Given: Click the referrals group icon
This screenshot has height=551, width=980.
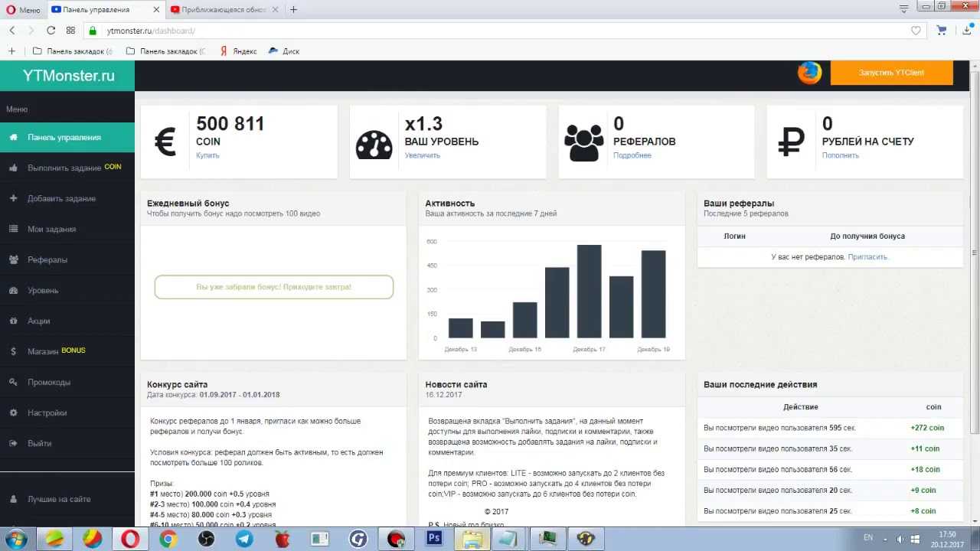Looking at the screenshot, I should (583, 142).
